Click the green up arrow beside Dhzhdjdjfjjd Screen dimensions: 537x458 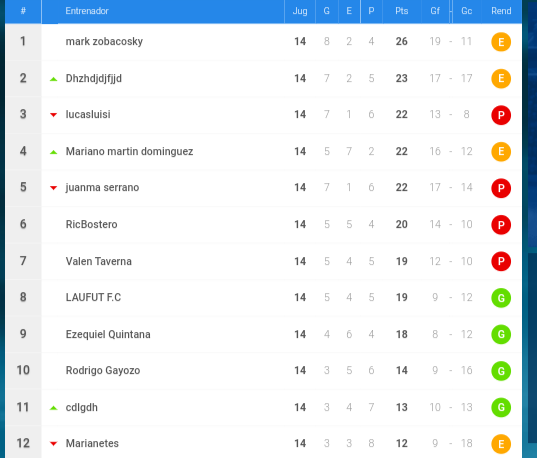click(x=53, y=79)
